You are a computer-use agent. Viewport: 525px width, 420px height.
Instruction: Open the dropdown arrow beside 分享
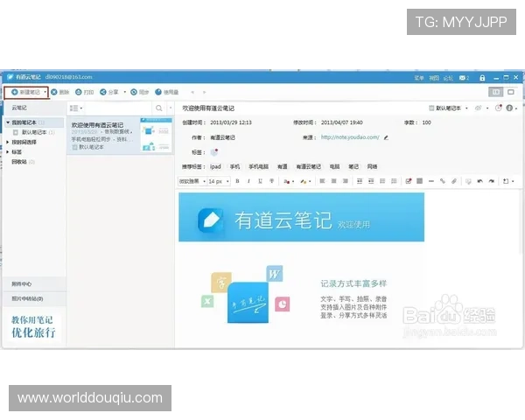[x=125, y=92]
